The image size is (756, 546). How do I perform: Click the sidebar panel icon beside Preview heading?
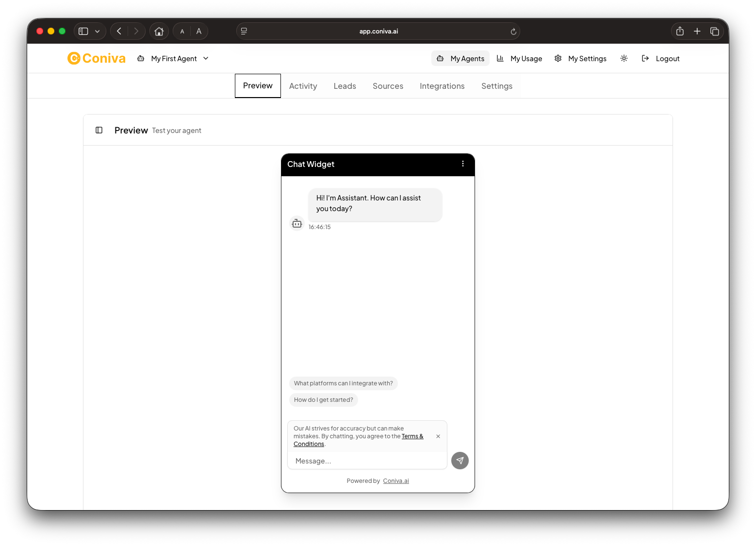(99, 130)
